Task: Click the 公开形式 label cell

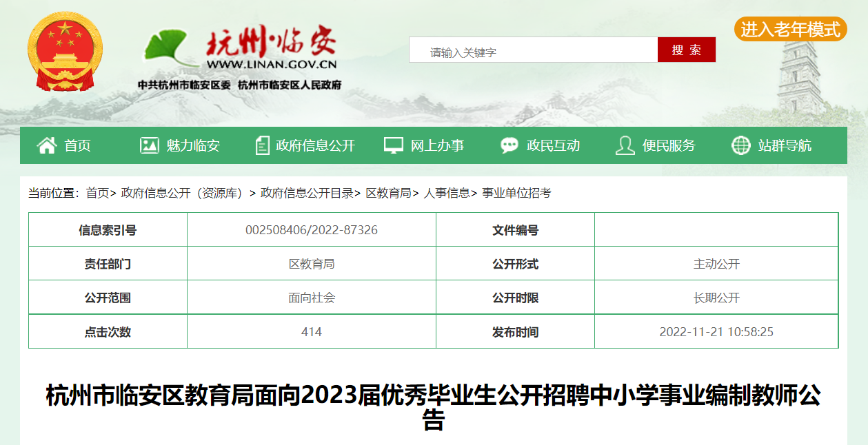Action: [515, 264]
